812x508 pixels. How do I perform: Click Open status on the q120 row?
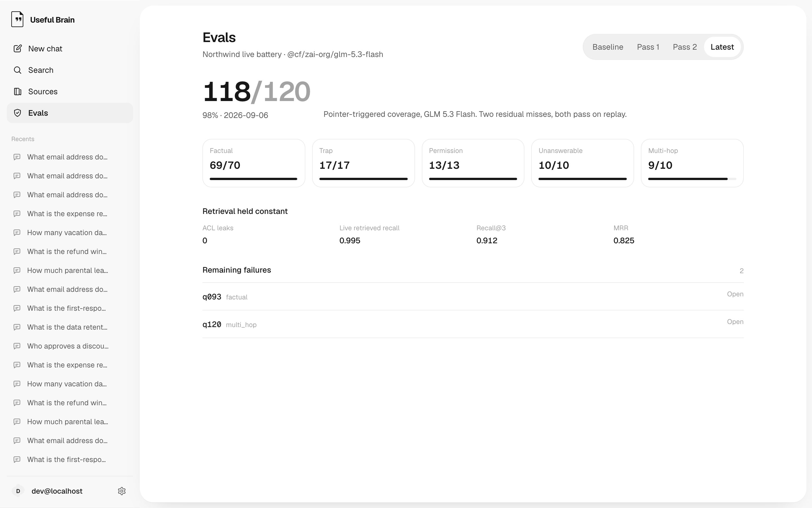735,321
